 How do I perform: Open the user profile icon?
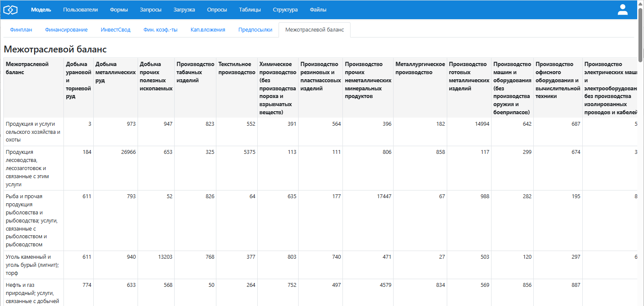click(x=623, y=10)
